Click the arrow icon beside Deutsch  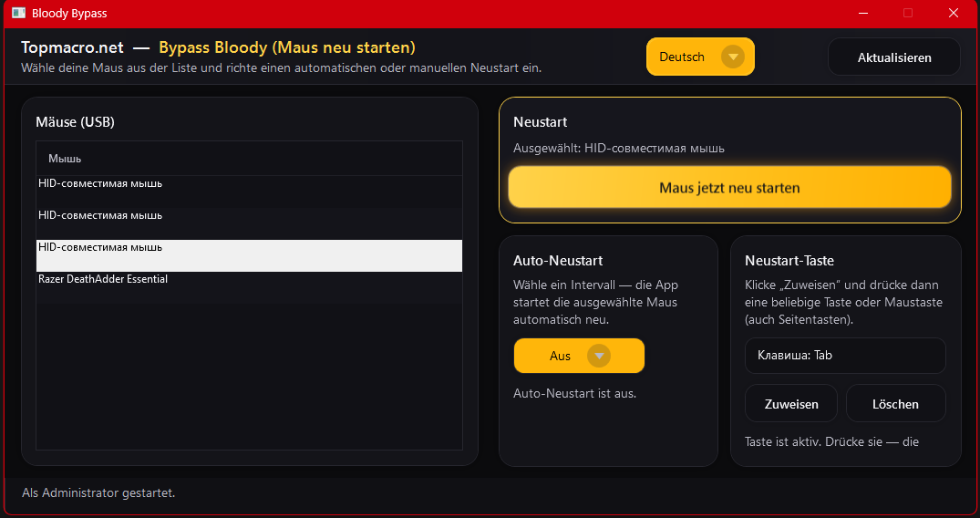[733, 57]
